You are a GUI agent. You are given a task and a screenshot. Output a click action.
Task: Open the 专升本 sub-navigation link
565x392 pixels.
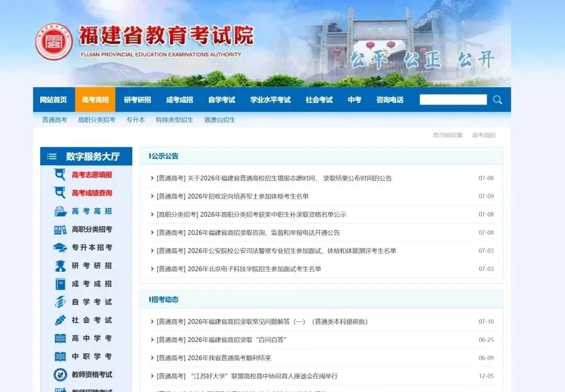tap(135, 120)
